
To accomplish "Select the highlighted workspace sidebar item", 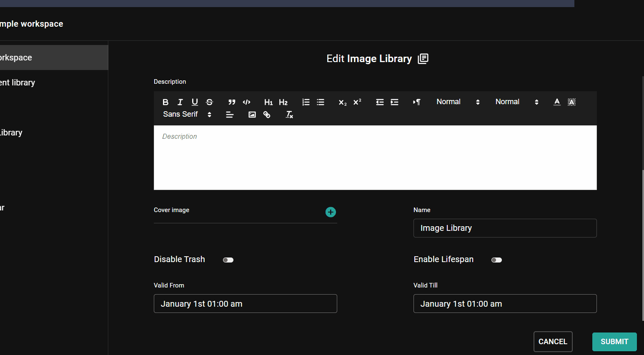I will tap(54, 57).
